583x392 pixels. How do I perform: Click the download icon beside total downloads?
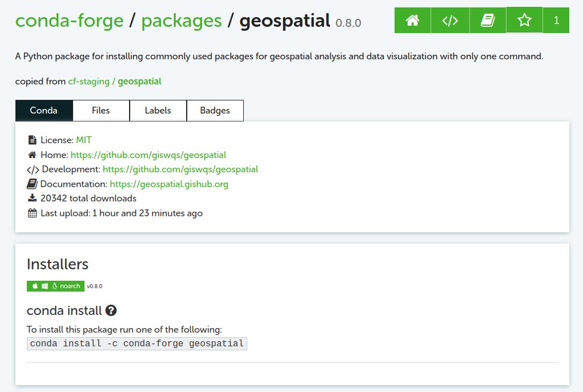click(x=33, y=198)
